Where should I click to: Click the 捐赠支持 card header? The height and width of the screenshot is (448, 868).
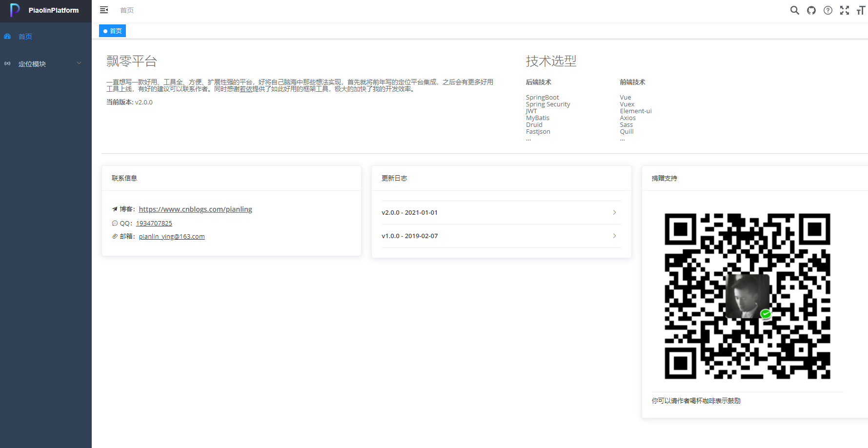(x=755, y=178)
